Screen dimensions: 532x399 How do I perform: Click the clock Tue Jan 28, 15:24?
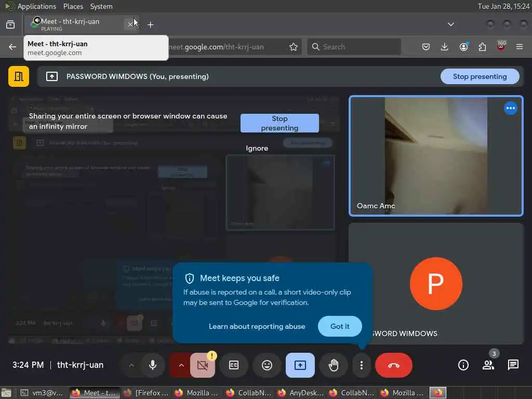tap(503, 6)
